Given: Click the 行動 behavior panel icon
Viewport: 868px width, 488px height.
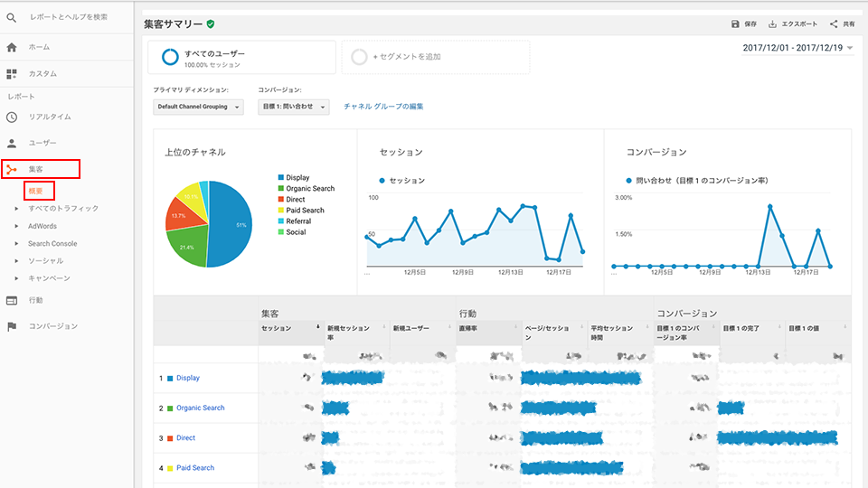Looking at the screenshot, I should pos(12,300).
